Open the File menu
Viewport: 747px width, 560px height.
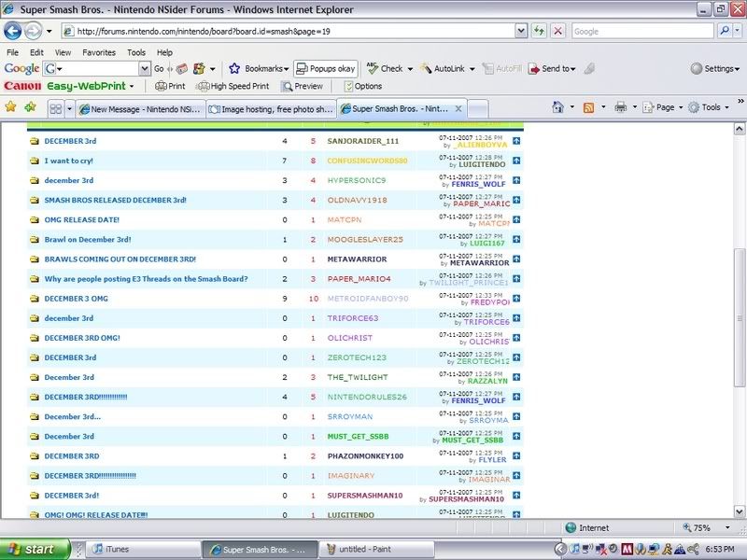(13, 52)
